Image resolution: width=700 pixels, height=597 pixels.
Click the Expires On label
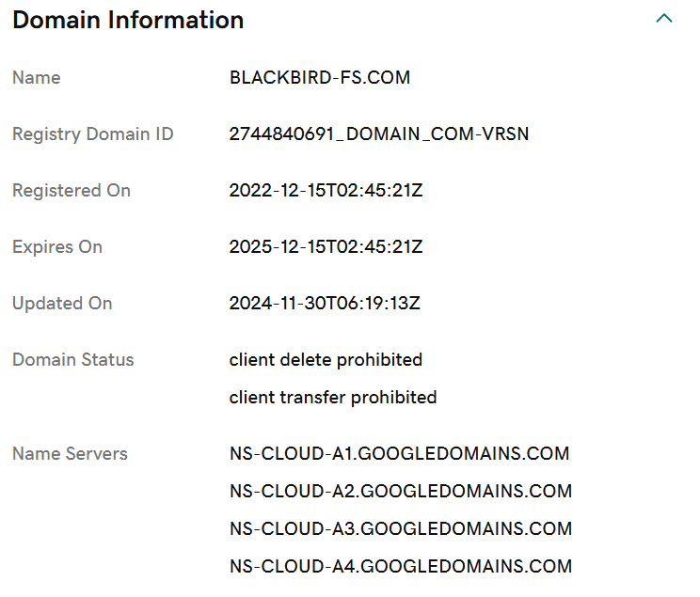coord(57,246)
